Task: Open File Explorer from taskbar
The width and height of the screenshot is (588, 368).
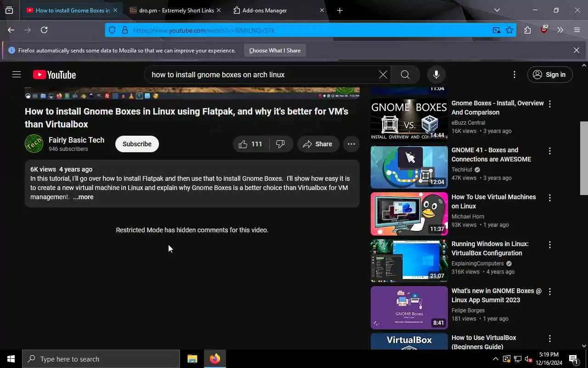Action: point(192,359)
